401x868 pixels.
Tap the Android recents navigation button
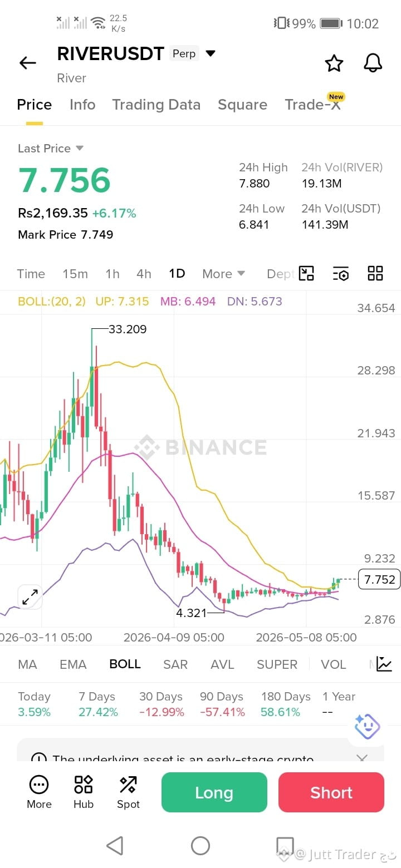pyautogui.click(x=285, y=846)
